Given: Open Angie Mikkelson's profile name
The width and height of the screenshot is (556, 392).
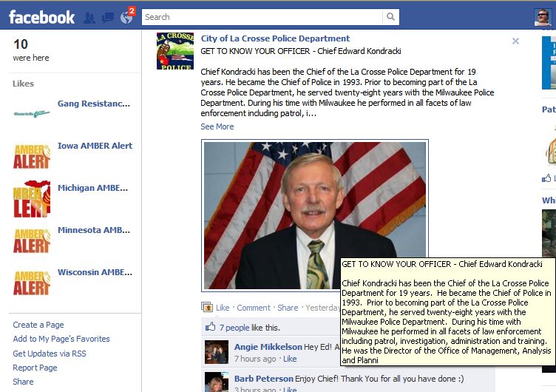Looking at the screenshot, I should (x=268, y=347).
